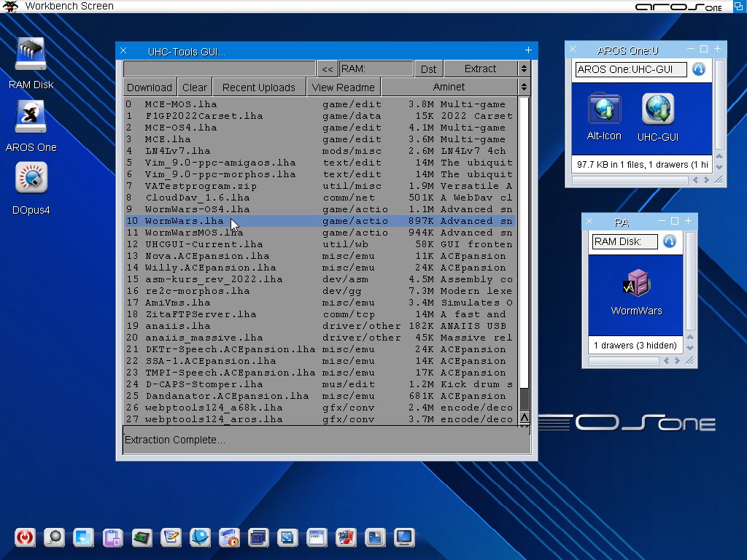Open the RAM Disk desktop icon
The image size is (747, 560).
31,57
